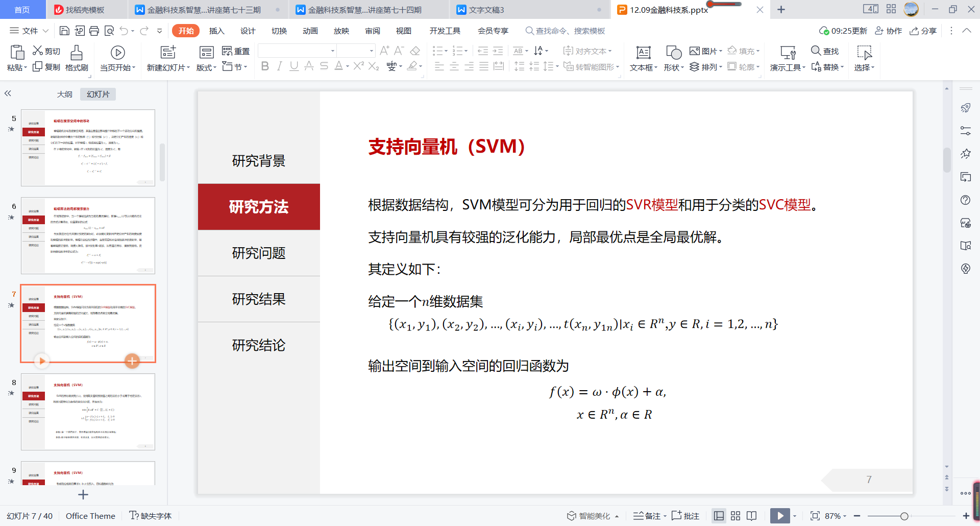Open the Design (设计) ribbon tab
980x526 pixels.
(x=248, y=31)
